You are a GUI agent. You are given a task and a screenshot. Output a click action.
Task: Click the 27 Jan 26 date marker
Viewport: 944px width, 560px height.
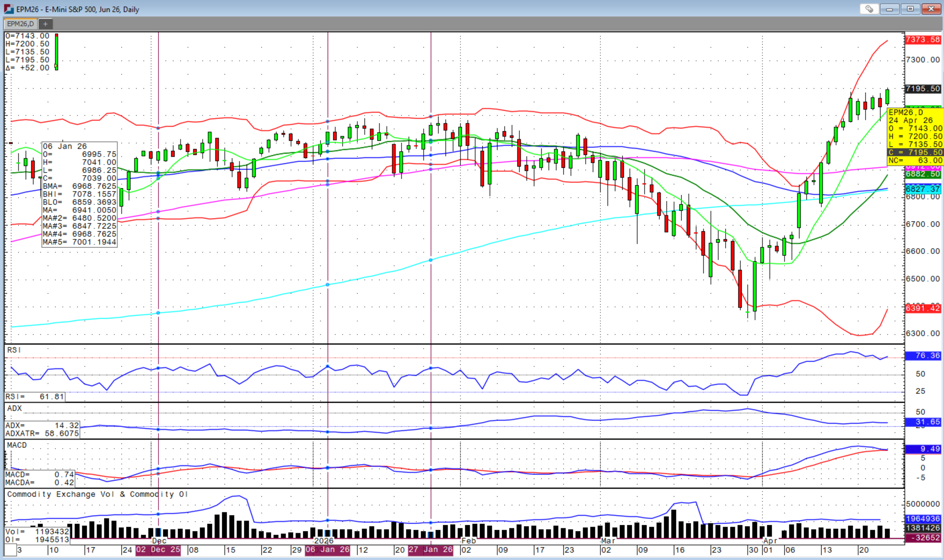click(x=431, y=550)
